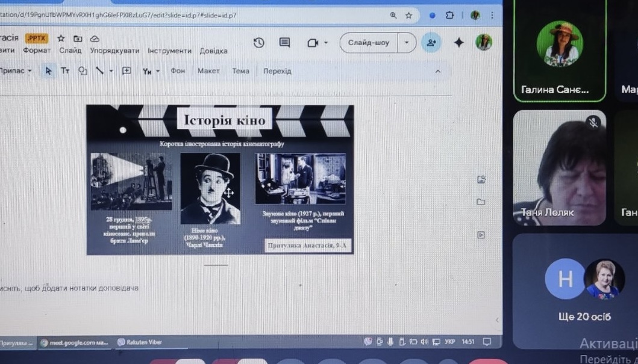Open the Gemini sparkle icon
Viewport: 638px width, 364px height.
(458, 43)
